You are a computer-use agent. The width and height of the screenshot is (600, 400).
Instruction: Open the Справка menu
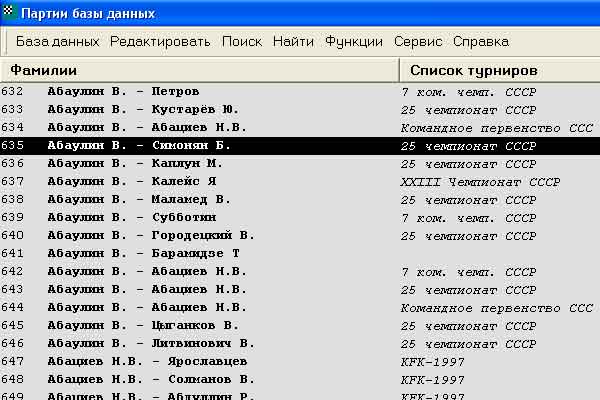pos(481,41)
